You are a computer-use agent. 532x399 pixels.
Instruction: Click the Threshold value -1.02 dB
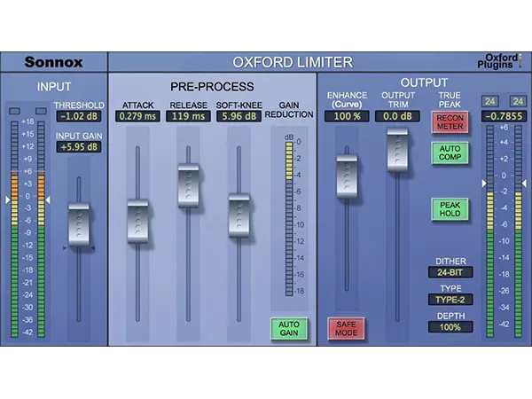(x=79, y=116)
